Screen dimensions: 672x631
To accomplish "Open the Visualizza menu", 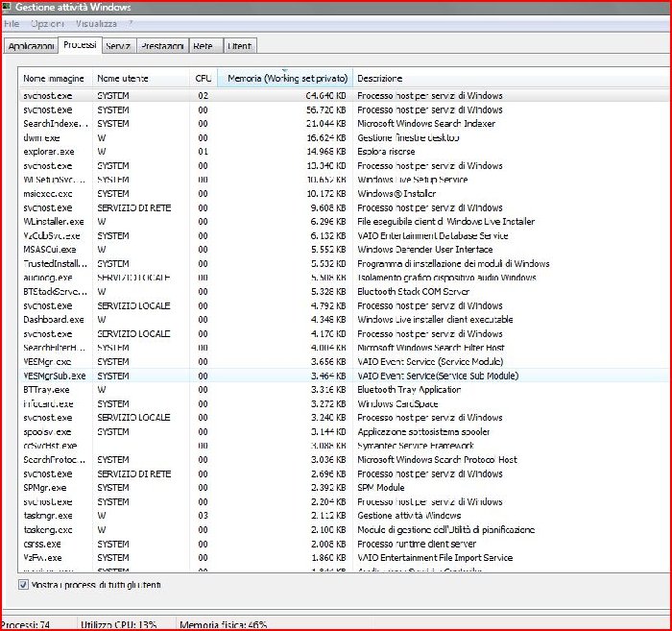I will [96, 24].
